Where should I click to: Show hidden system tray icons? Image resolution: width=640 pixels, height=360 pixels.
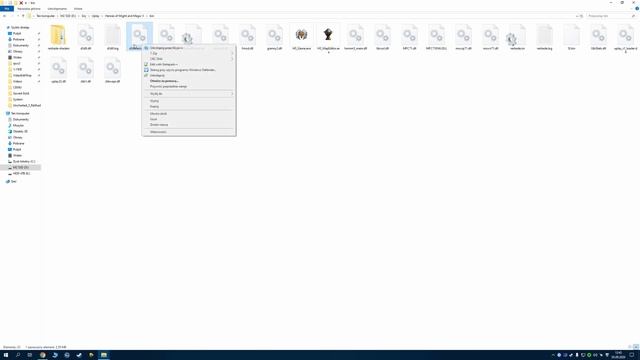553,355
